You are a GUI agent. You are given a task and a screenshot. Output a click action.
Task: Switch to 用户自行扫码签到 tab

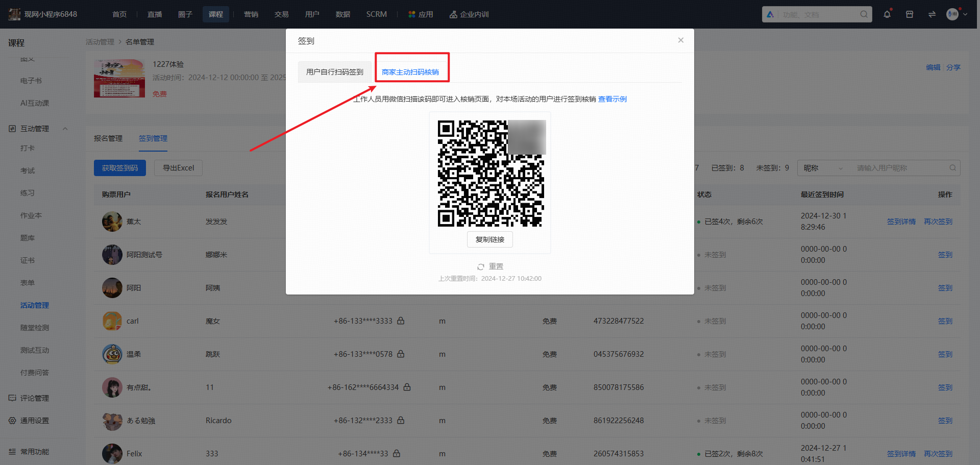point(335,72)
